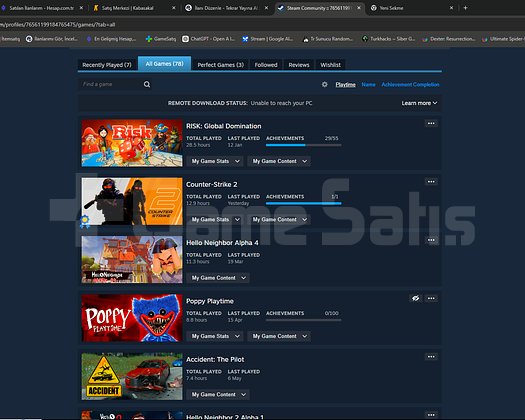Close the İlan Düzenle browser tab

point(266,8)
